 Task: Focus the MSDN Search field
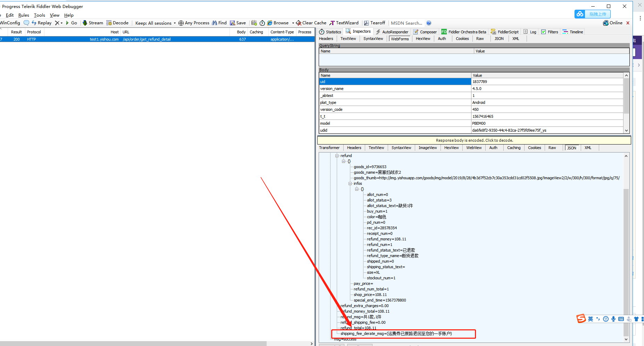click(407, 23)
